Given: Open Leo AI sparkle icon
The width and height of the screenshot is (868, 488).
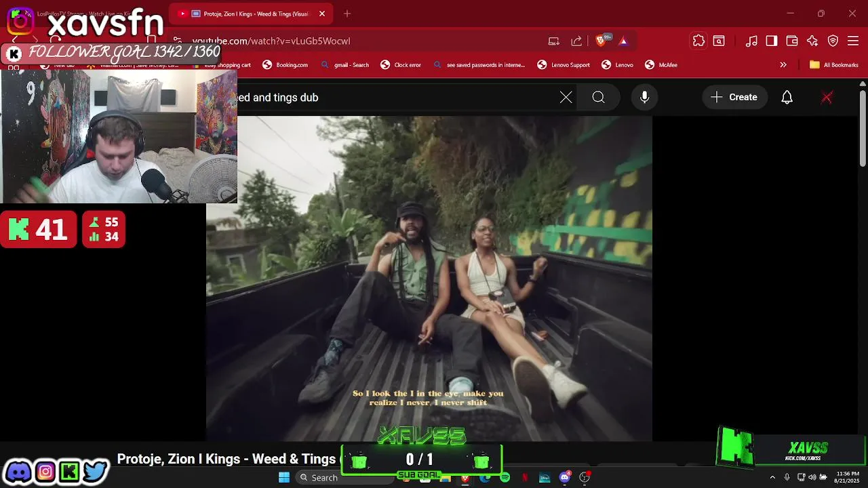Looking at the screenshot, I should [x=812, y=41].
